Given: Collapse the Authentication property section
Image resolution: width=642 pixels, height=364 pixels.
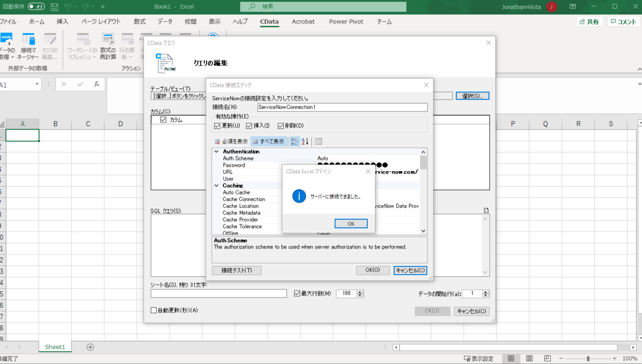Looking at the screenshot, I should tap(216, 151).
